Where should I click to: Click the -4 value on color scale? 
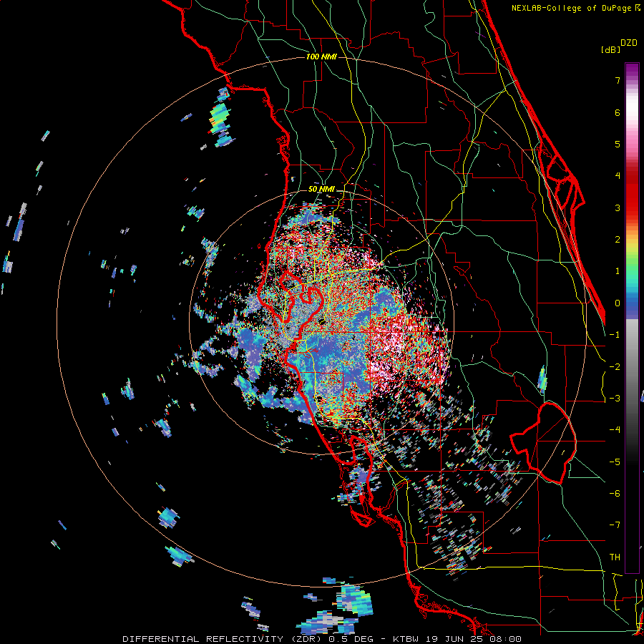coord(615,430)
